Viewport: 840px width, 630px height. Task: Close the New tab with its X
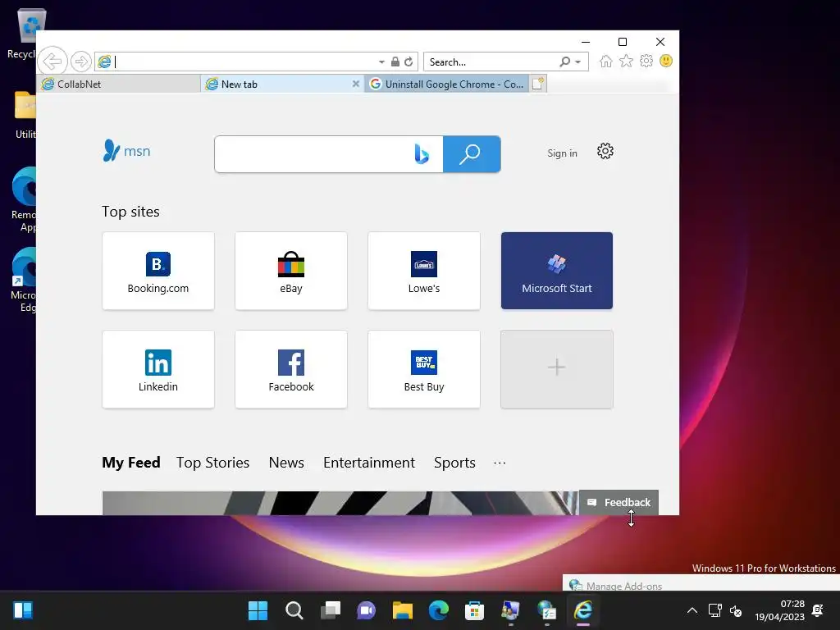tap(356, 84)
